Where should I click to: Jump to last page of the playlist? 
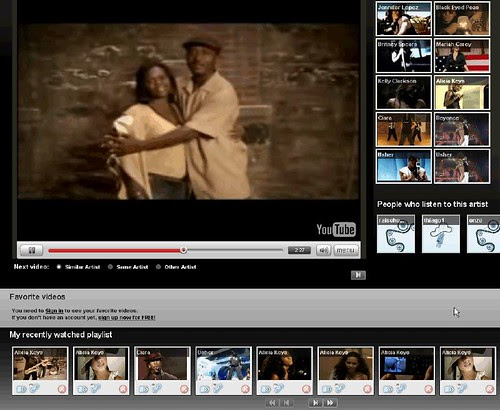(331, 403)
